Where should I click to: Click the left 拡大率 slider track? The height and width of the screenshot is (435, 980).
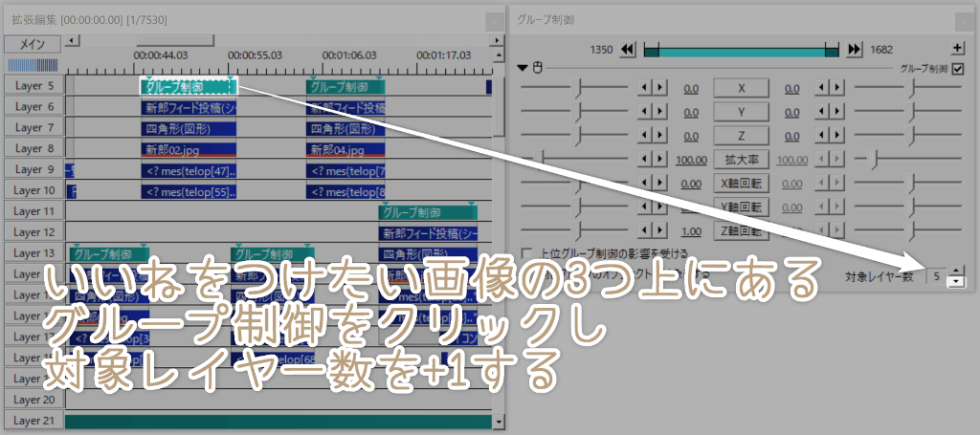pyautogui.click(x=574, y=160)
